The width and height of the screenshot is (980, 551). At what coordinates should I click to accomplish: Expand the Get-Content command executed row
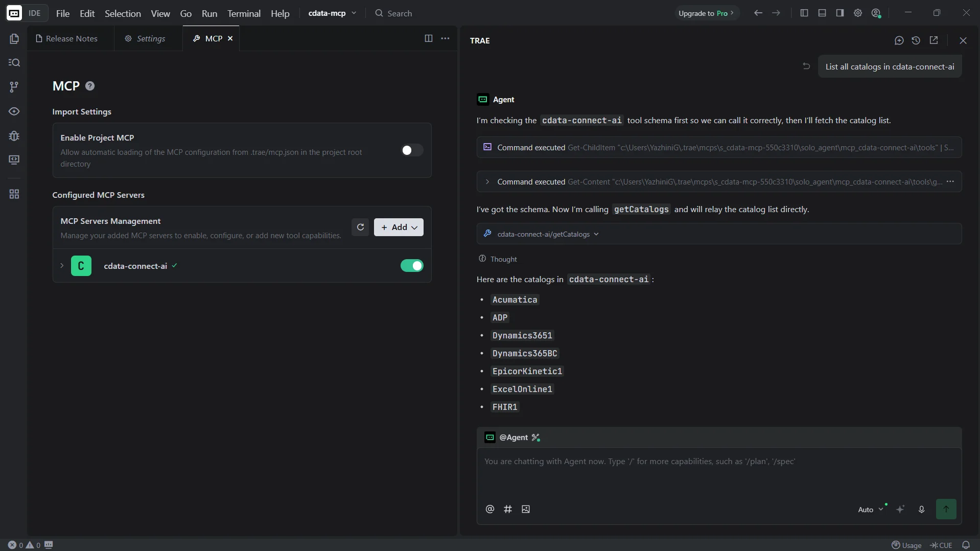point(487,182)
